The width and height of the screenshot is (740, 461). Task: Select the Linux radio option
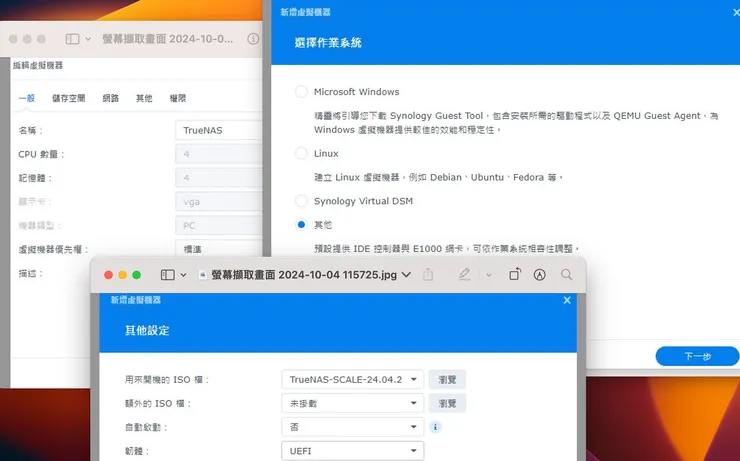301,153
